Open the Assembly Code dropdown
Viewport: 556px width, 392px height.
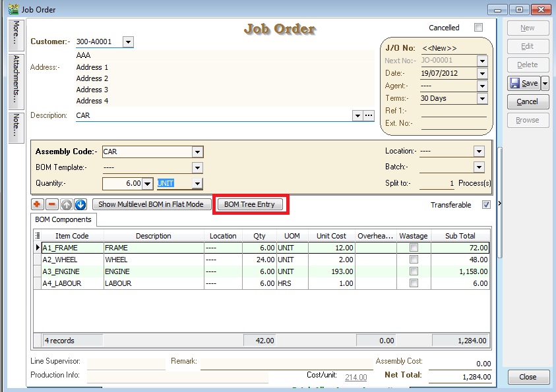(199, 151)
